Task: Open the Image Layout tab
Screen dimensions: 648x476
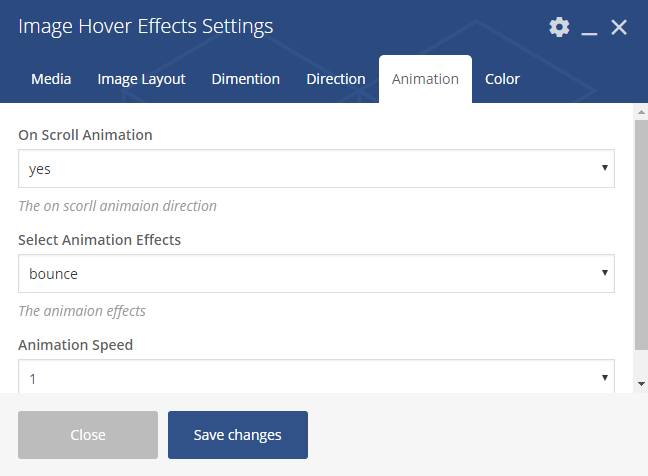Action: click(x=141, y=79)
